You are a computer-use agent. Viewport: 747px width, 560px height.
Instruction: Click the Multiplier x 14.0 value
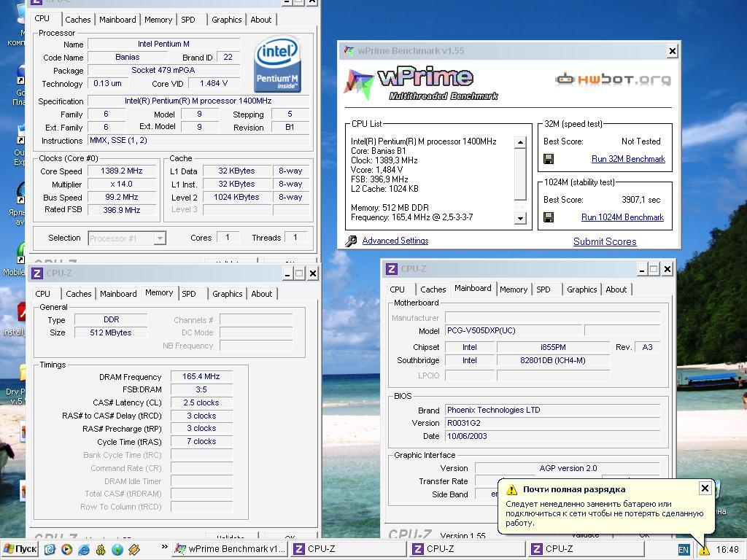tap(122, 184)
